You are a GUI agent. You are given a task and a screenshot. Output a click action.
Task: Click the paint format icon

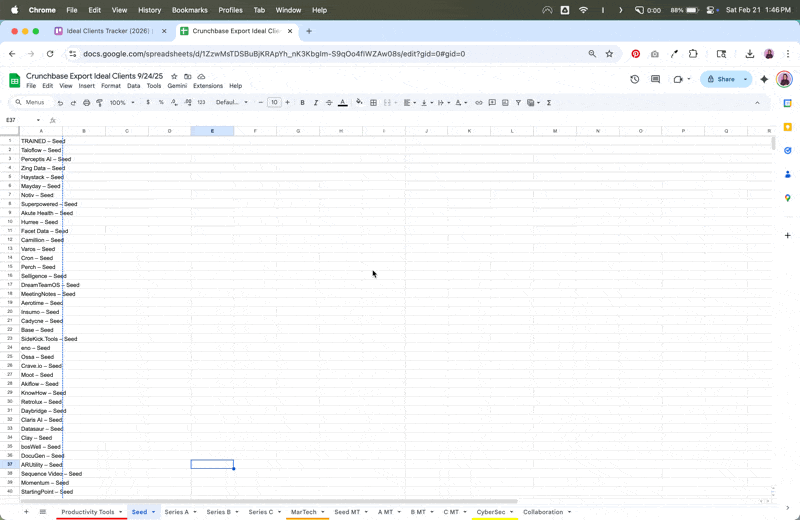point(99,103)
